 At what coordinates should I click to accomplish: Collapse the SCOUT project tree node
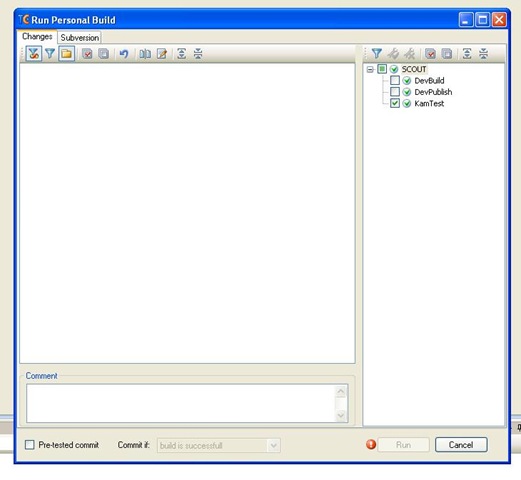[370, 69]
